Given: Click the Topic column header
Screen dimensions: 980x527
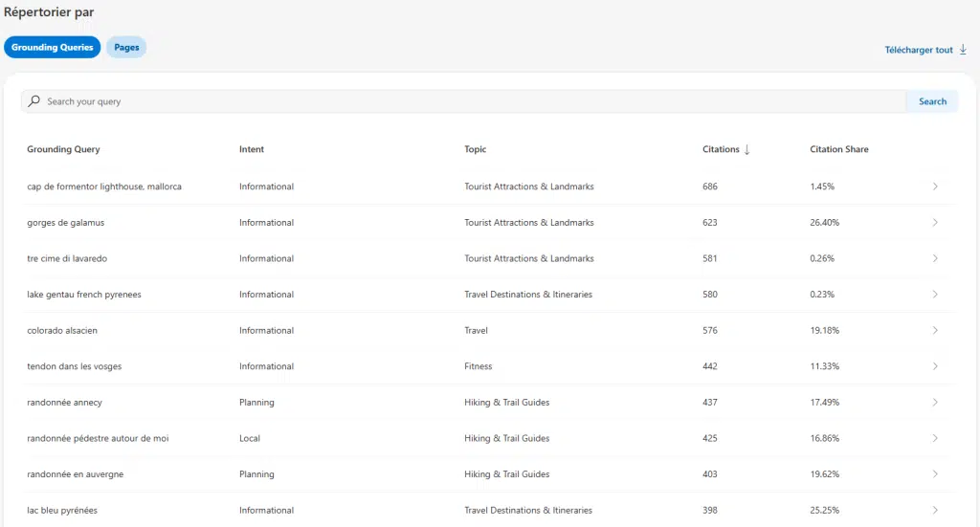Looking at the screenshot, I should [475, 149].
